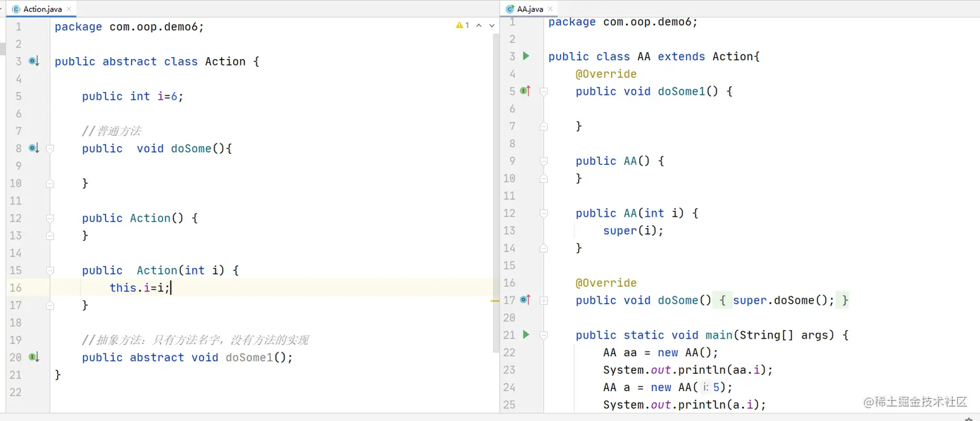
Task: Click line number 16 in Action.java gutter
Action: coord(16,287)
